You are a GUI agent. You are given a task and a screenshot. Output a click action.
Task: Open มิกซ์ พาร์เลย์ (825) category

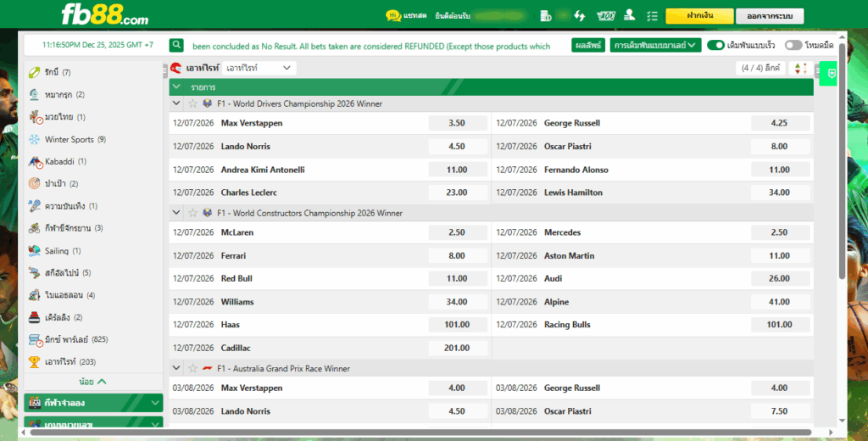click(x=76, y=339)
